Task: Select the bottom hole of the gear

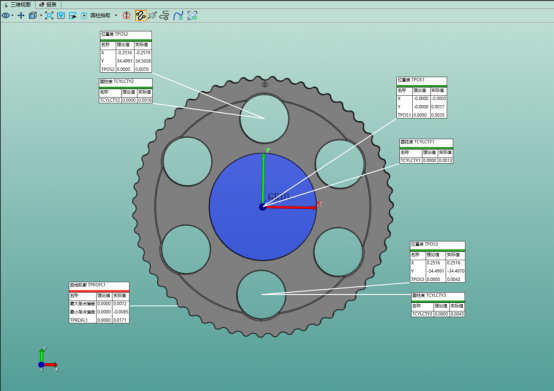Action: click(x=261, y=295)
